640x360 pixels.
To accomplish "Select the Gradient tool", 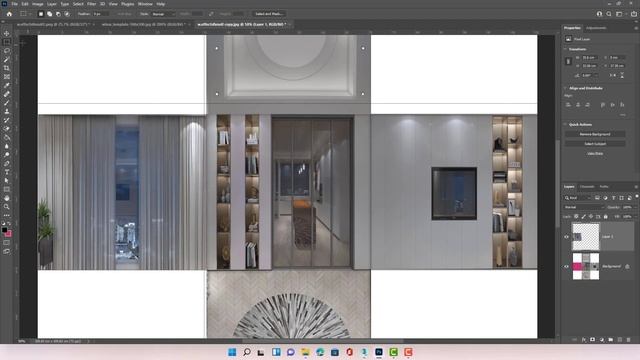I will [x=7, y=138].
